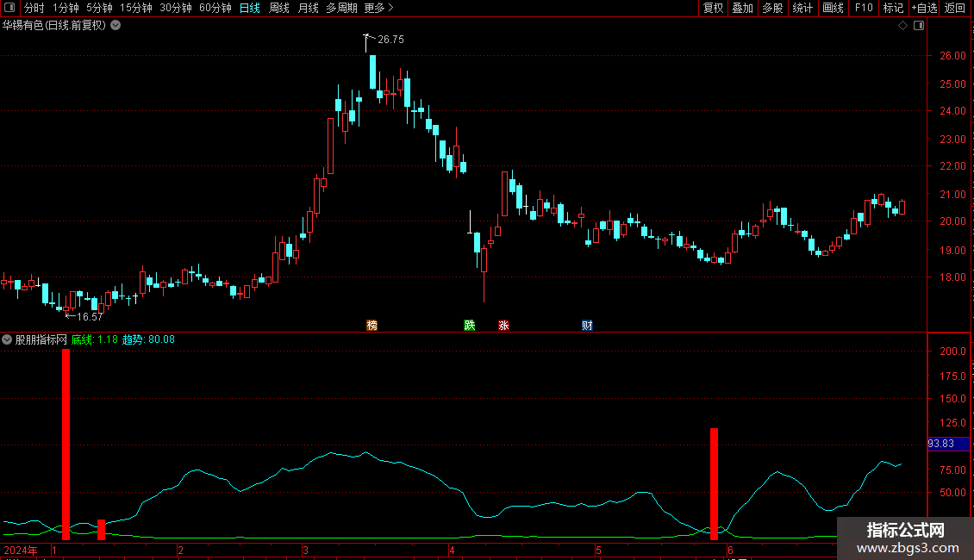The width and height of the screenshot is (974, 560).
Task: Open the stock title dropdown beside 华锡有色
Action: pos(116,26)
